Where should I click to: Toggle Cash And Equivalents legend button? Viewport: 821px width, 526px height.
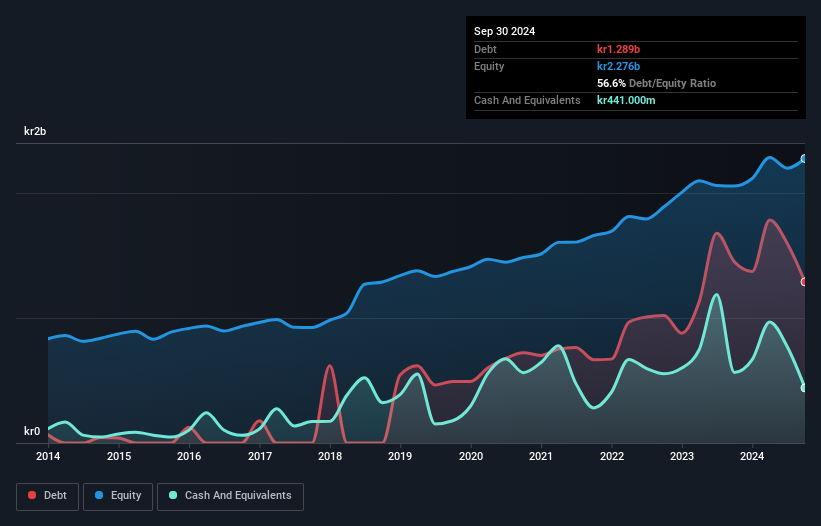230,496
